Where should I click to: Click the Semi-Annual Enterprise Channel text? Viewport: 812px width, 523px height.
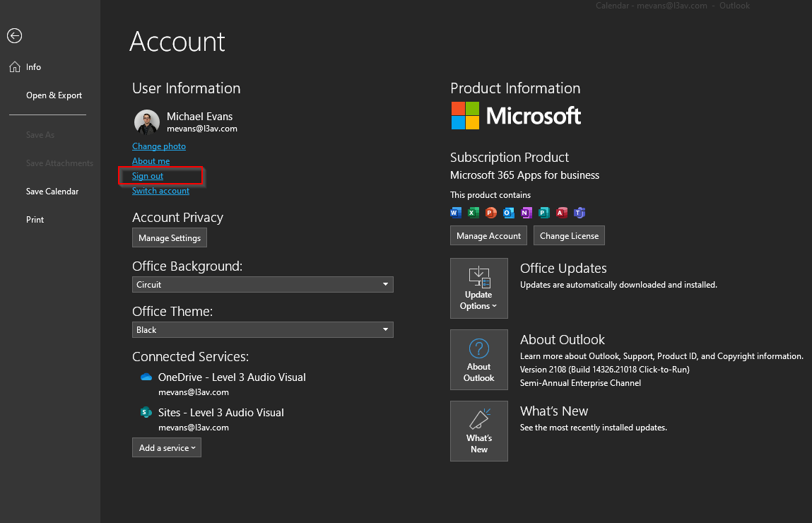tap(580, 383)
